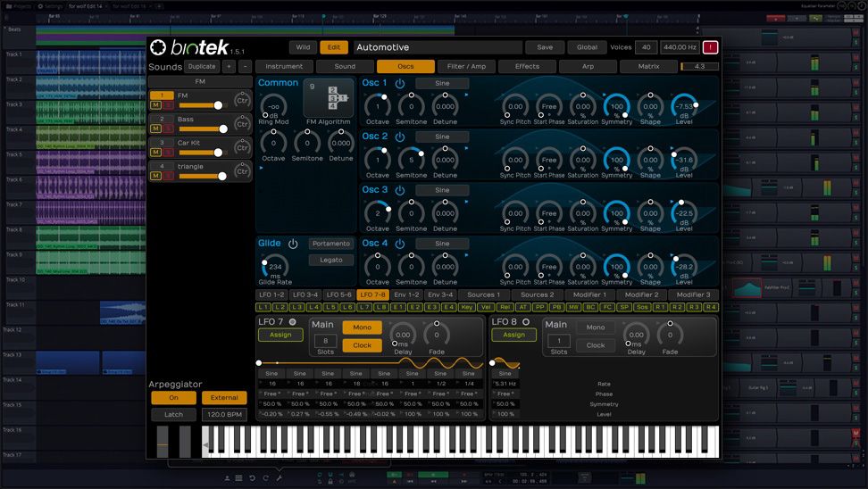868x489 pixels.
Task: Mute the Bass sound with M button
Action: (x=155, y=128)
